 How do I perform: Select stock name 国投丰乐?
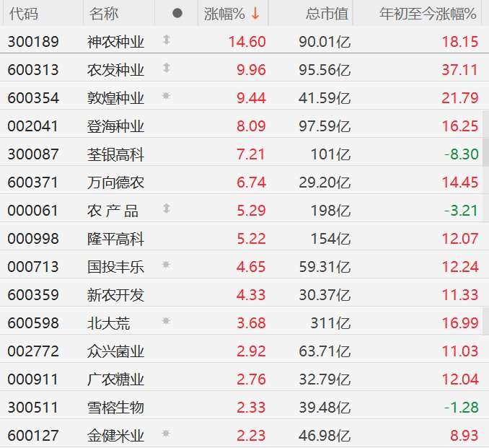click(115, 268)
